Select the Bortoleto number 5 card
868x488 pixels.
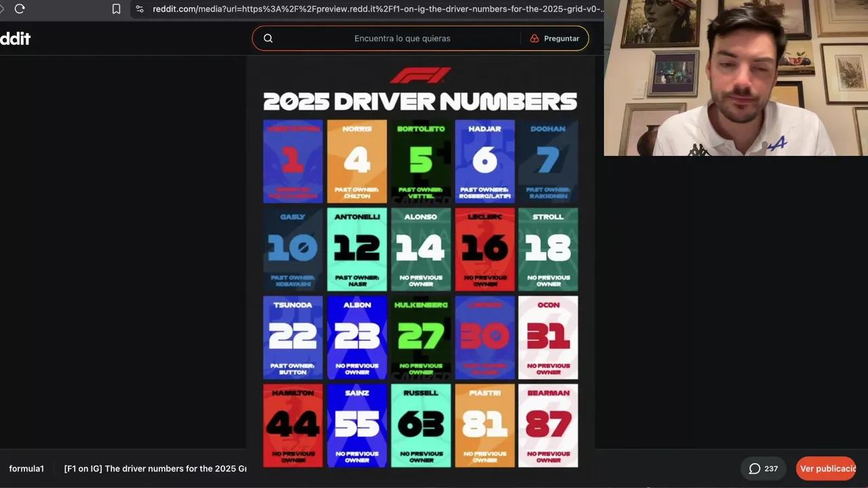click(x=420, y=161)
